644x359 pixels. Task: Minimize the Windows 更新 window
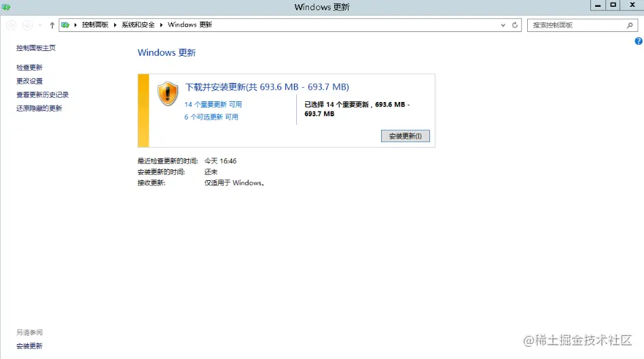(598, 5)
